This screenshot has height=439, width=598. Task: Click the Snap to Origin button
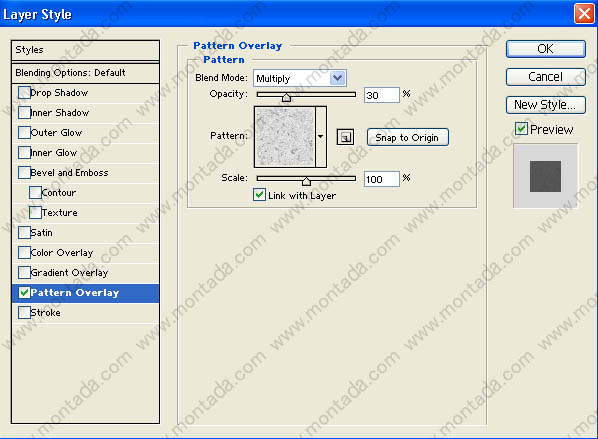407,137
